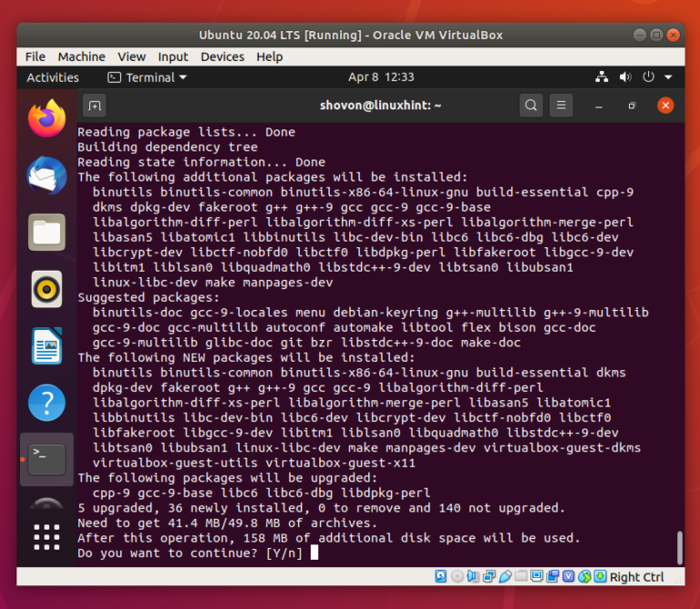Open the VirtualBox Input menu
This screenshot has height=609, width=700.
click(173, 57)
